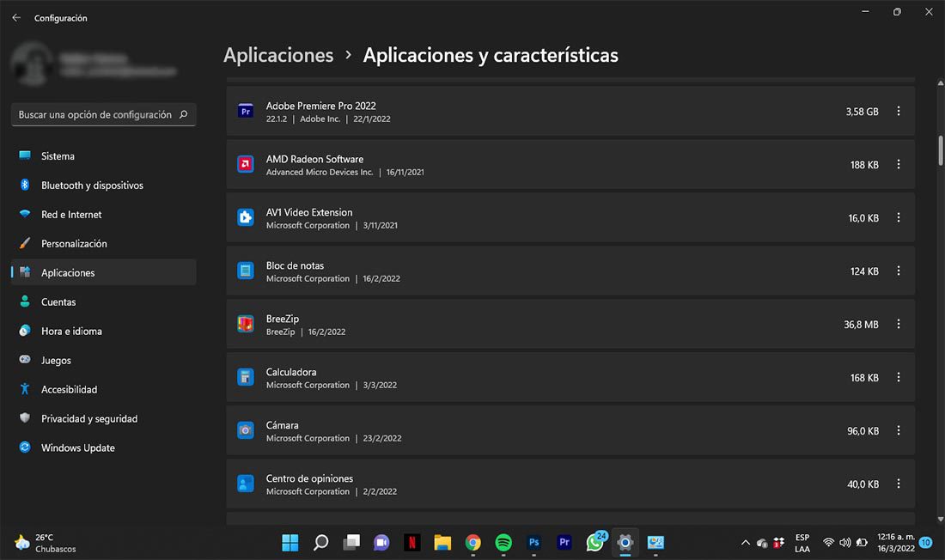Viewport: 945px width, 560px height.
Task: Click the BreeZip app icon
Action: pyautogui.click(x=246, y=325)
